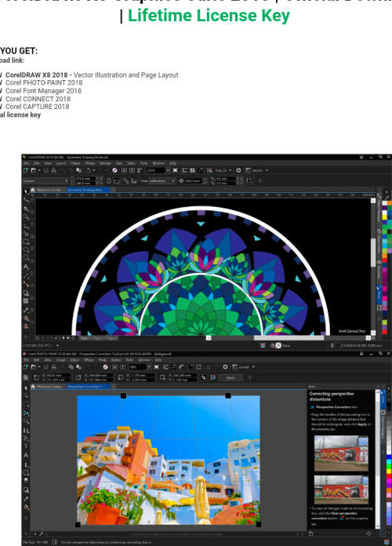
Task: Toggle Show Guidelines in CorelDRAW toolbar
Action: [201, 170]
